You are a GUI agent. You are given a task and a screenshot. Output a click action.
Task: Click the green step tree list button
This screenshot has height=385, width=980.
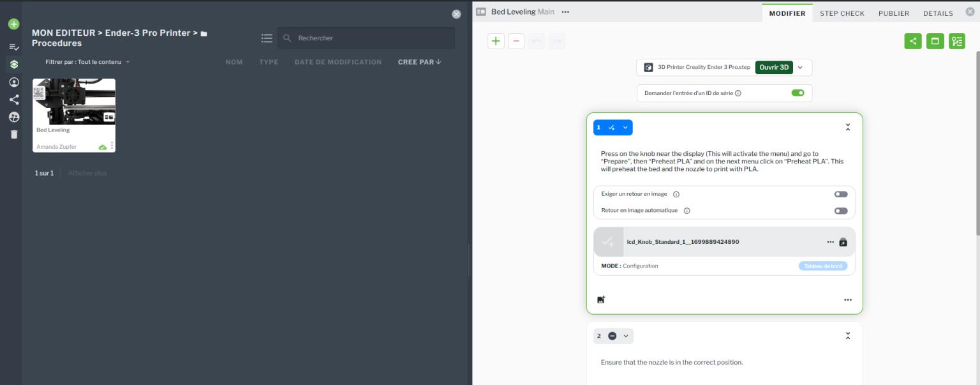pos(956,41)
